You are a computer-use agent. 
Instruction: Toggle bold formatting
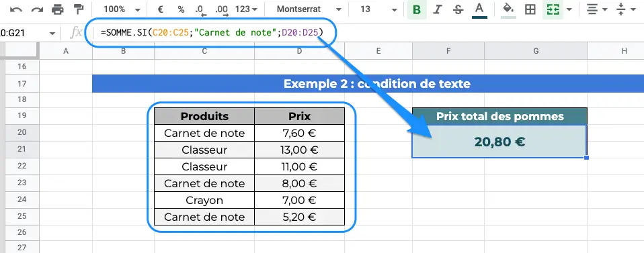point(417,9)
